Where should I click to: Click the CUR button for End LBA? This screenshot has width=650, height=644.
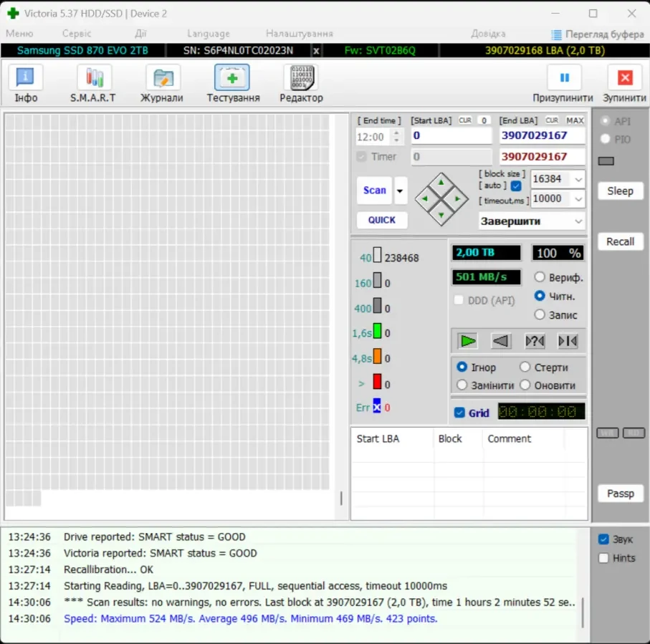click(x=552, y=120)
